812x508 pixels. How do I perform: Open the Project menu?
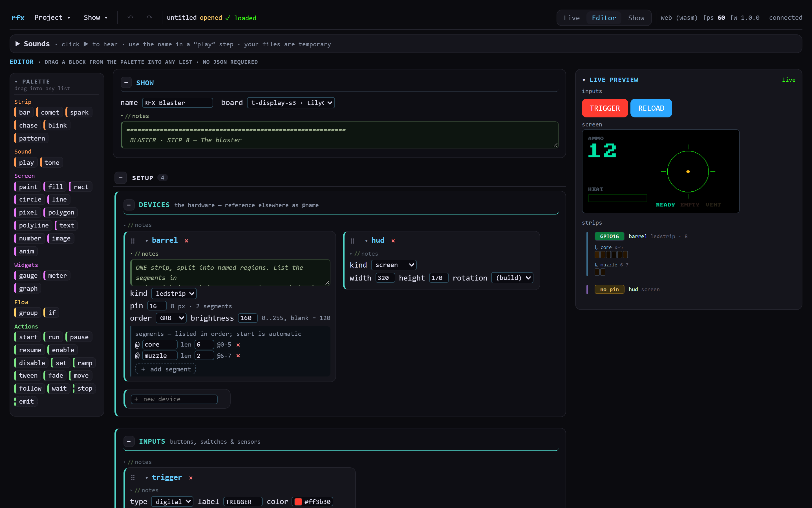52,17
